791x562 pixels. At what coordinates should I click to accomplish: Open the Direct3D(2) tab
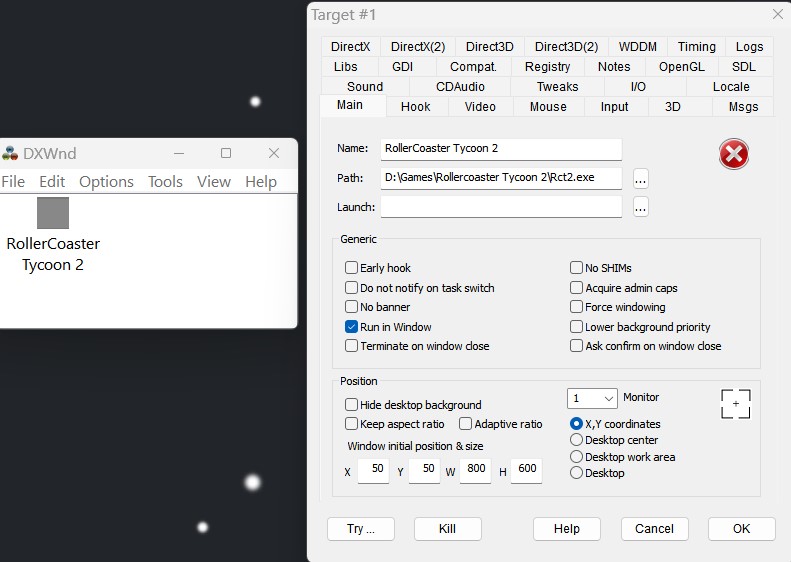[x=566, y=46]
